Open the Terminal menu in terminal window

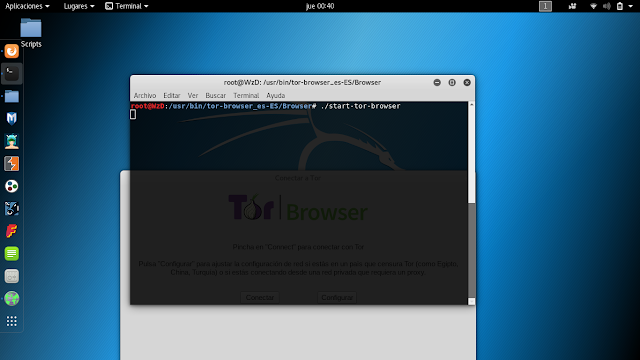246,96
